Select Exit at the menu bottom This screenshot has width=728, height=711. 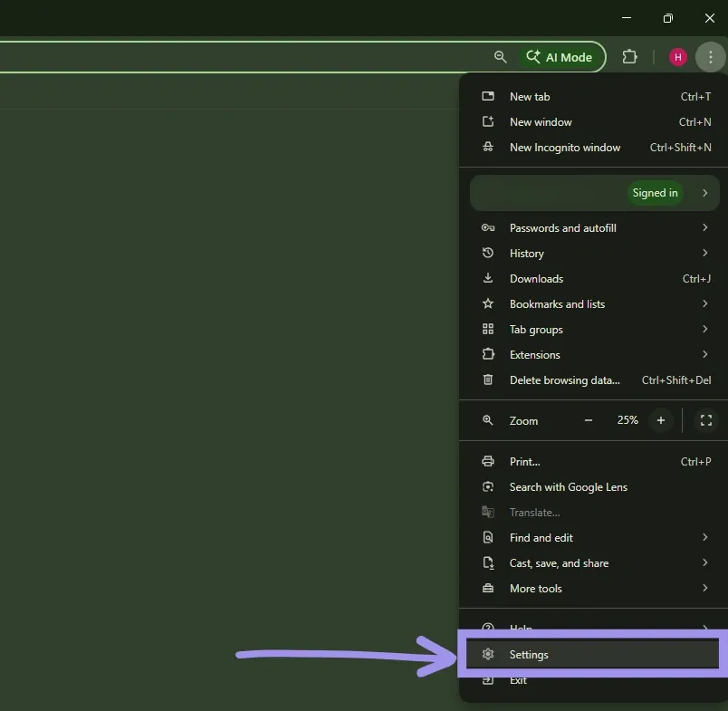[x=520, y=680]
